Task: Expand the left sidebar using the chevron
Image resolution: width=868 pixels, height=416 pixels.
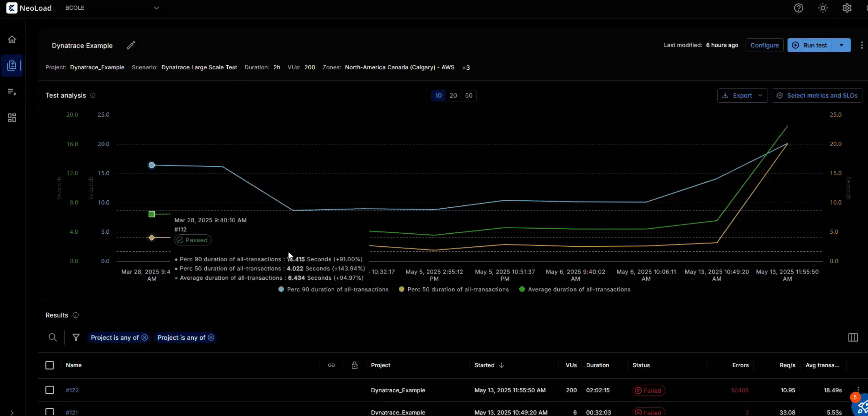Action: click(x=12, y=413)
